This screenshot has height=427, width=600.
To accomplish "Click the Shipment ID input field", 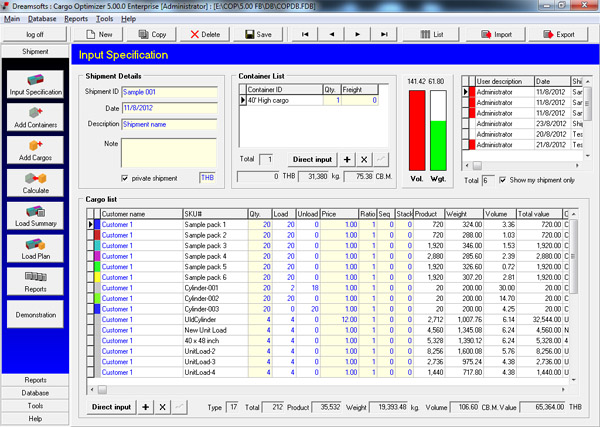I will (x=170, y=92).
